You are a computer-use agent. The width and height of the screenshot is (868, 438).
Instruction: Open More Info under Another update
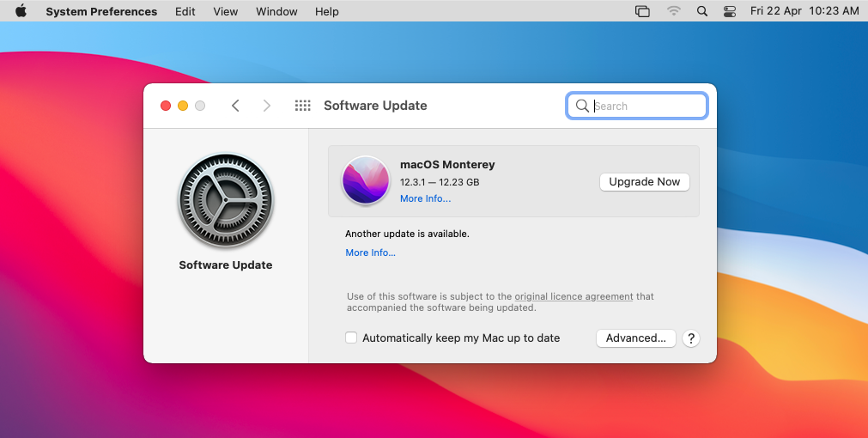coord(370,252)
